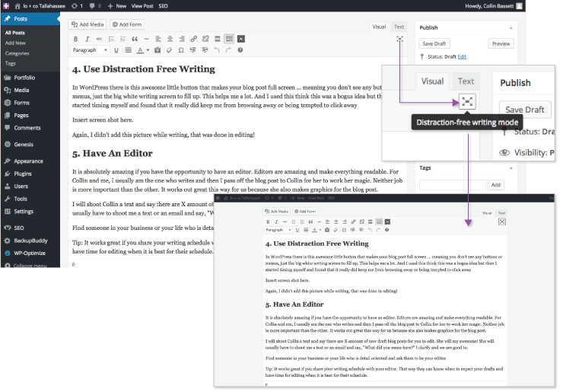Click the Tags input field
The image size is (563, 392).
click(x=453, y=185)
